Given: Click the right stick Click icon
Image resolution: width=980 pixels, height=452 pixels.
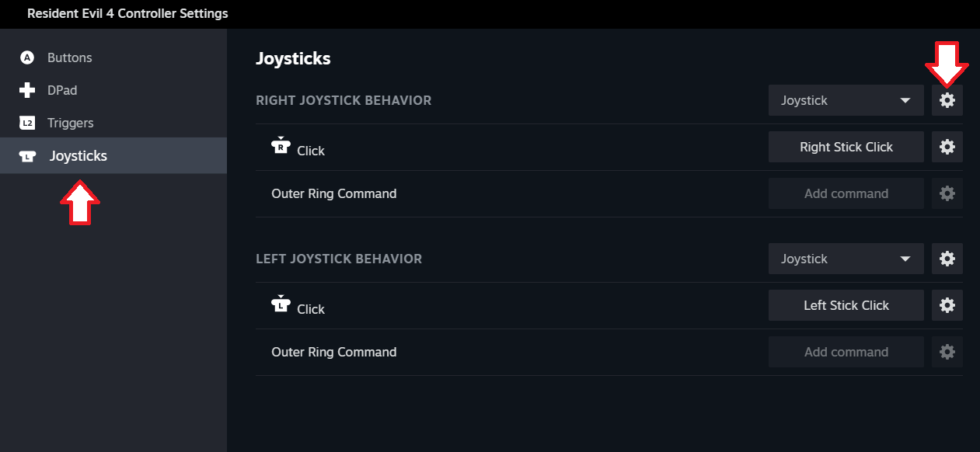Looking at the screenshot, I should pos(280,146).
